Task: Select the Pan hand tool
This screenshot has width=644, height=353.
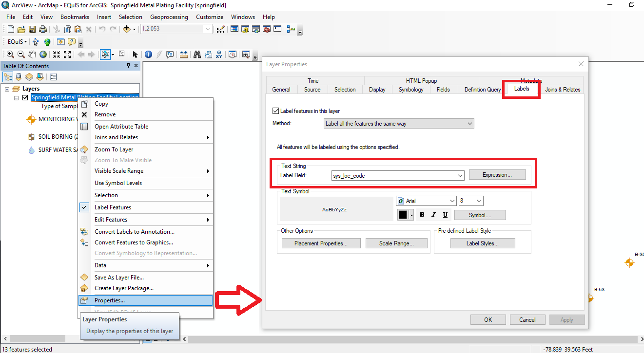Action: pos(32,55)
